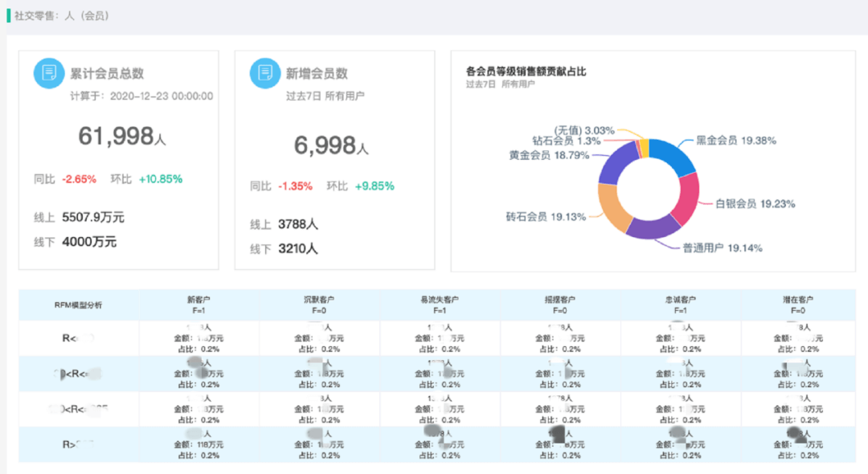Select the 新客户 F=1 column header

pyautogui.click(x=199, y=304)
